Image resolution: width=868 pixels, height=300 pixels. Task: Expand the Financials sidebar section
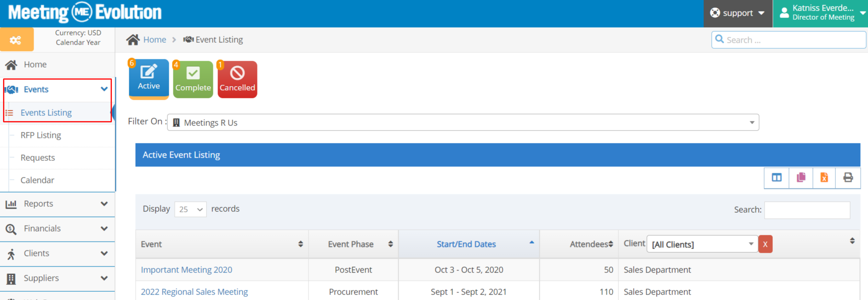point(104,228)
